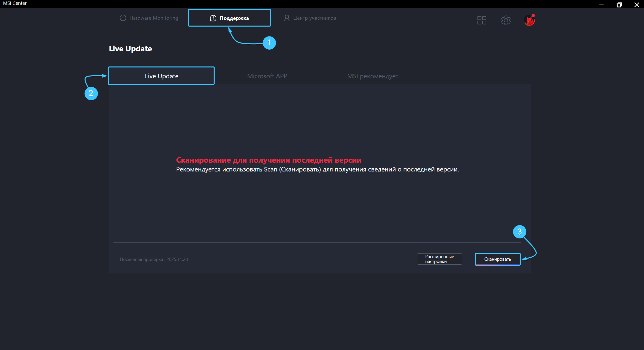The image size is (644, 350).
Task: Select the Live Update sub-tab
Action: (x=161, y=76)
